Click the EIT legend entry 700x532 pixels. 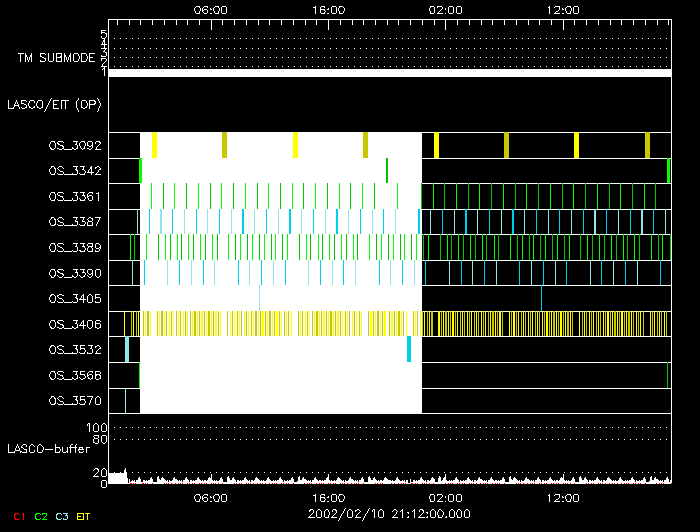point(83,516)
